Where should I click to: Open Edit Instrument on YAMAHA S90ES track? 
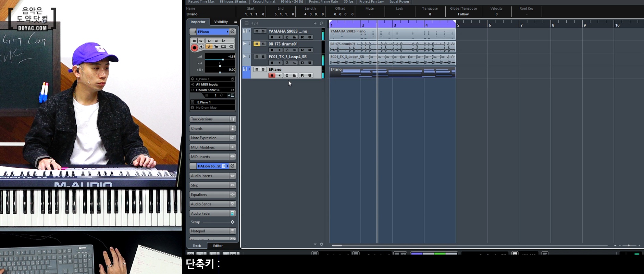coord(295,37)
